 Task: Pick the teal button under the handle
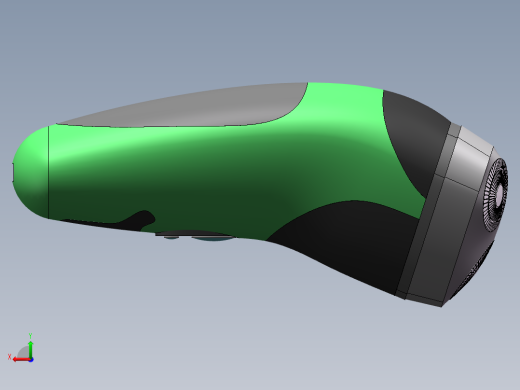213,238
